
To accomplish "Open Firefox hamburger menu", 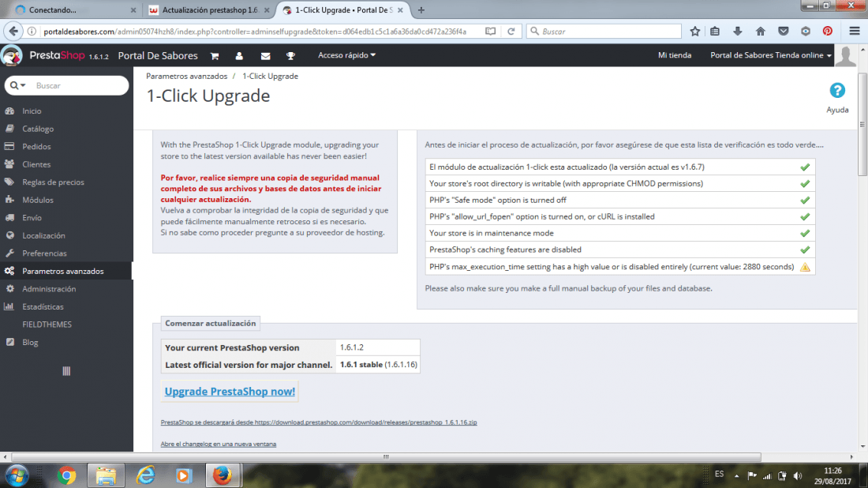I will click(854, 32).
